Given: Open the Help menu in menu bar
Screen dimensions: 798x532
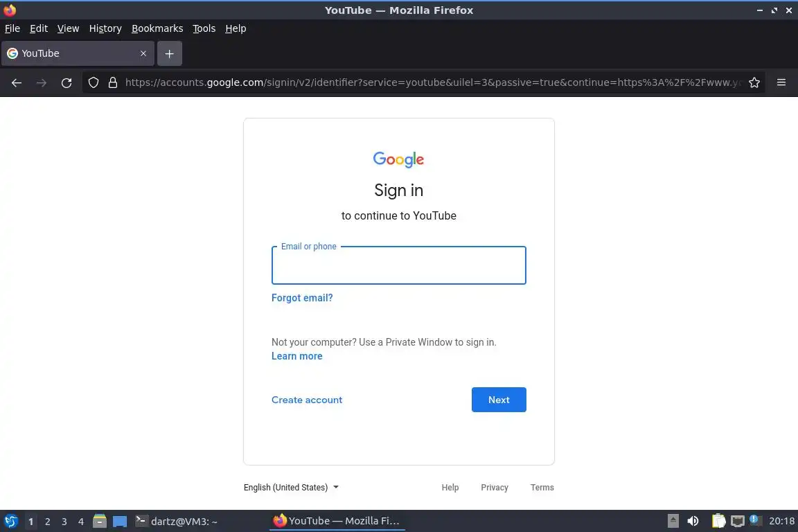Looking at the screenshot, I should pyautogui.click(x=236, y=28).
